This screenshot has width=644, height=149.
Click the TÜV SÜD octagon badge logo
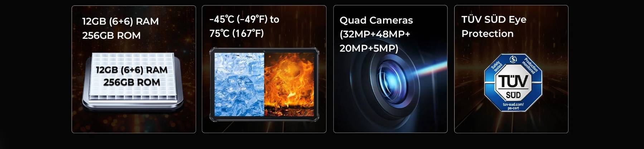pyautogui.click(x=513, y=83)
